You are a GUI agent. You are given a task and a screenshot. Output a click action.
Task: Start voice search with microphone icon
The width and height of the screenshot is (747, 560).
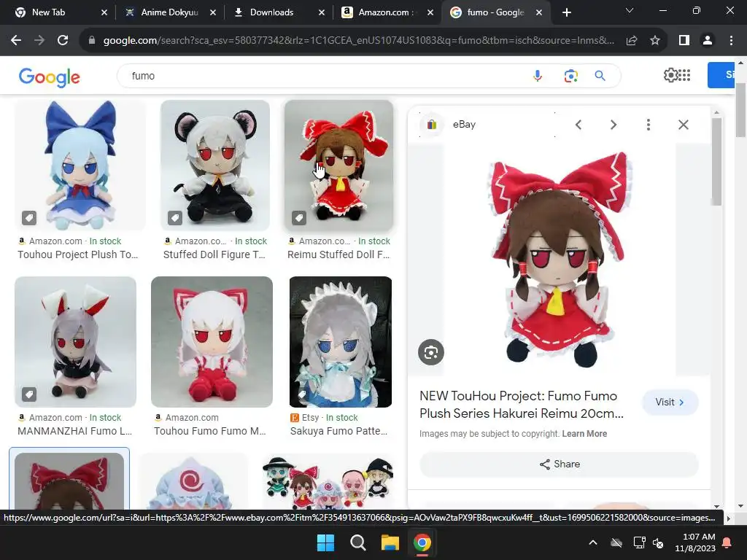click(x=538, y=76)
